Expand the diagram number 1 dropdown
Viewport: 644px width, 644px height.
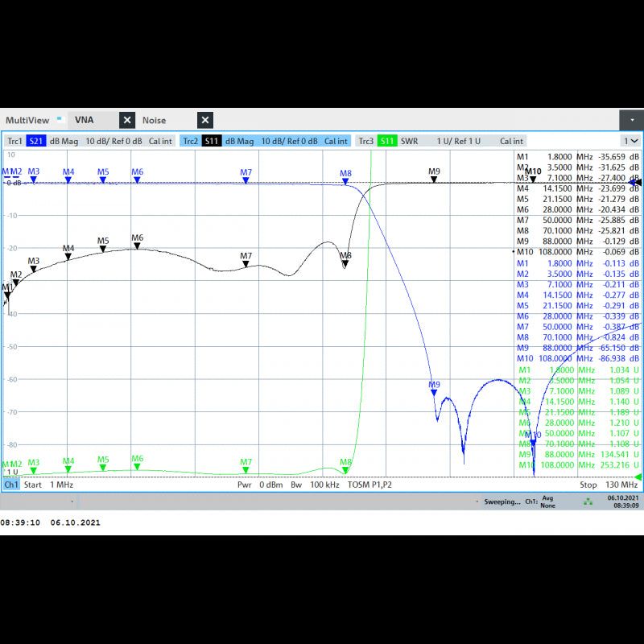tap(630, 141)
